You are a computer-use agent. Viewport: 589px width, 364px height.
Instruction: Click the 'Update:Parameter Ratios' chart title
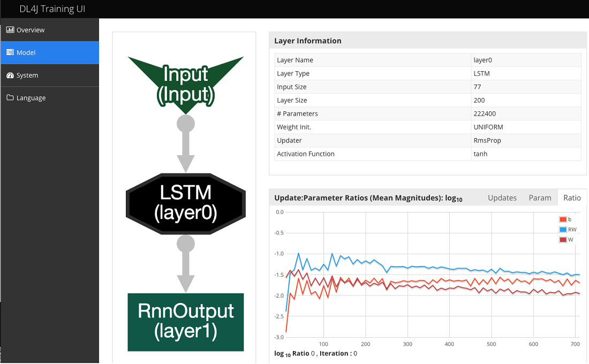[x=368, y=198]
